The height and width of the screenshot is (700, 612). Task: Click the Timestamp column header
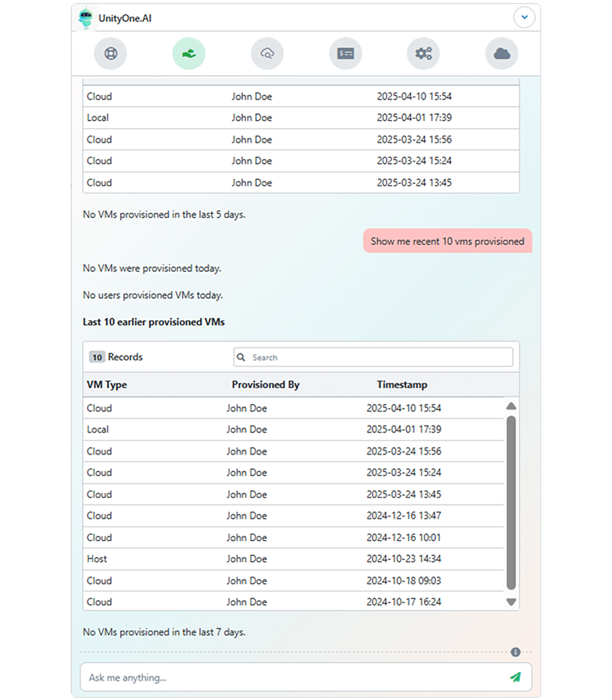click(402, 385)
